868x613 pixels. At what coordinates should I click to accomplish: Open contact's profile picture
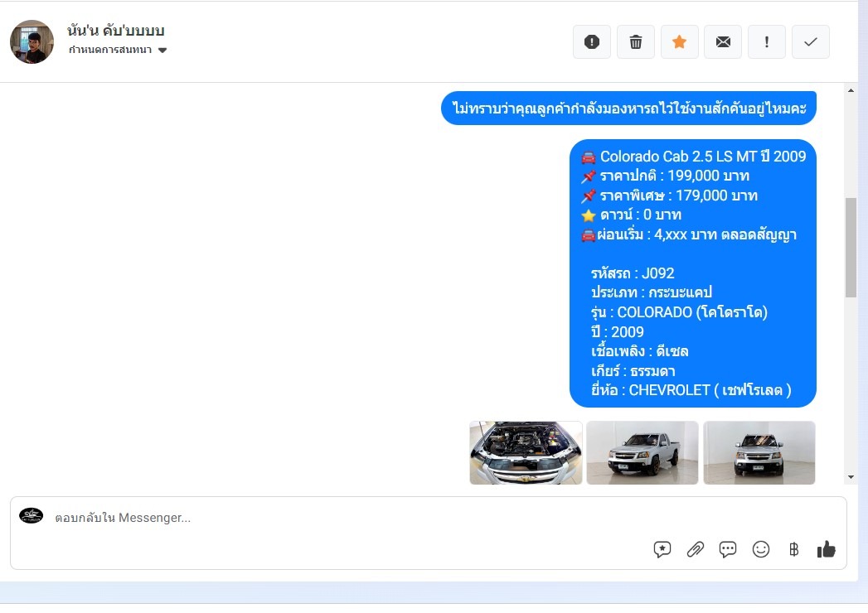point(32,42)
